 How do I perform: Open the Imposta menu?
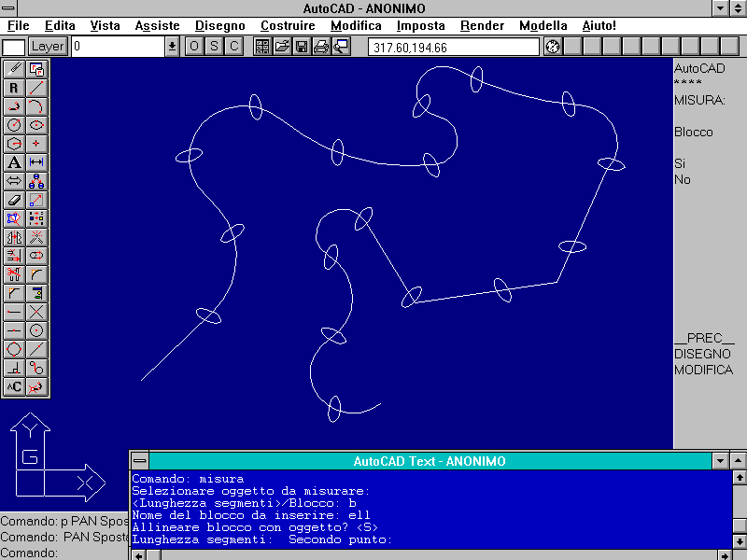(x=421, y=26)
